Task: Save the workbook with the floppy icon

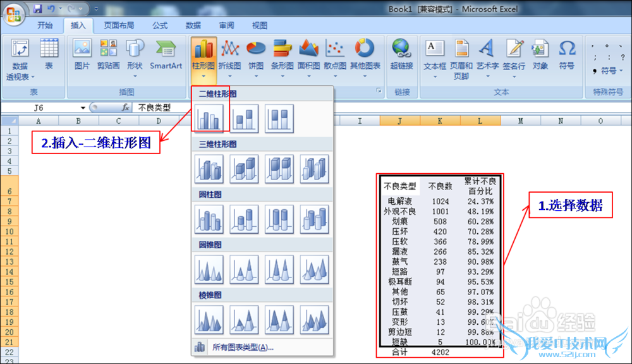Action: pyautogui.click(x=37, y=8)
